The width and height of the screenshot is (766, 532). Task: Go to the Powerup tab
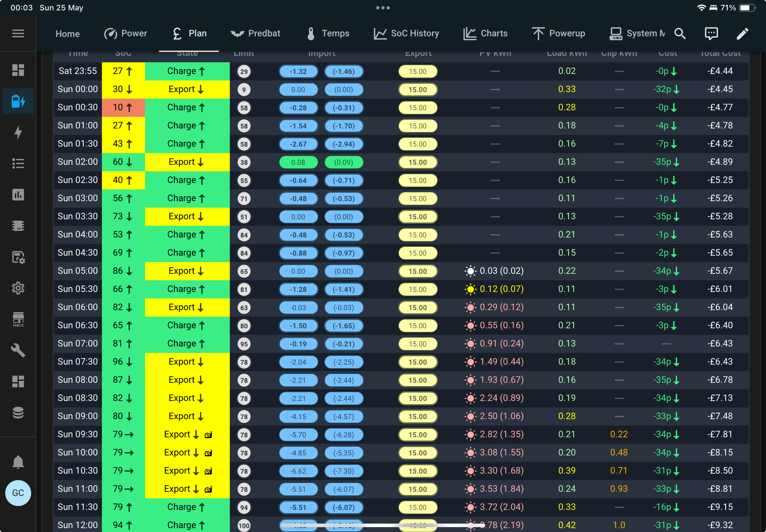coord(559,33)
